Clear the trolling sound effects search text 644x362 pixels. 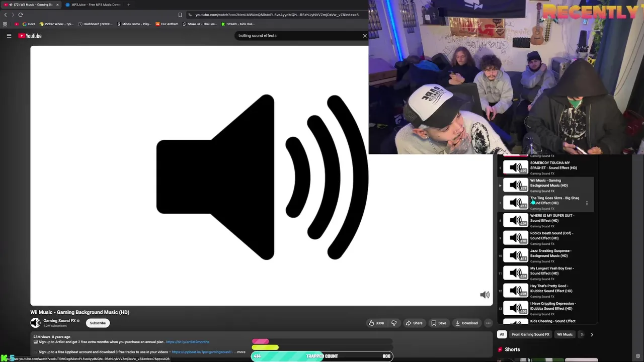(x=365, y=36)
